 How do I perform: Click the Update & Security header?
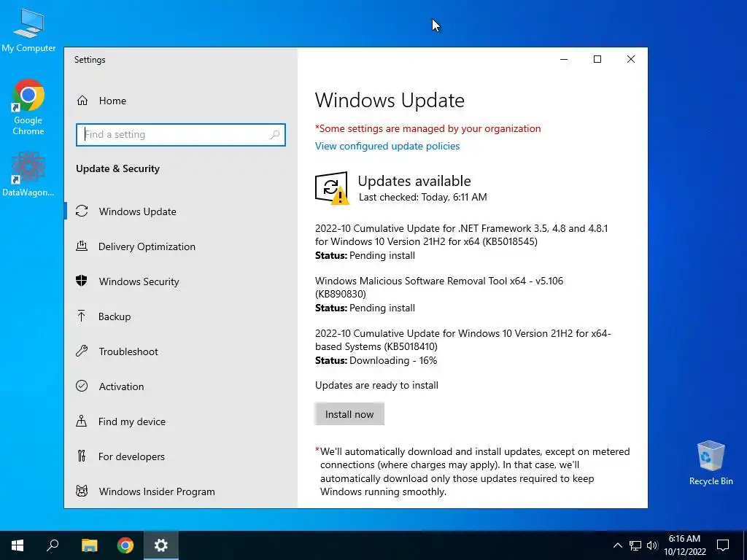117,168
